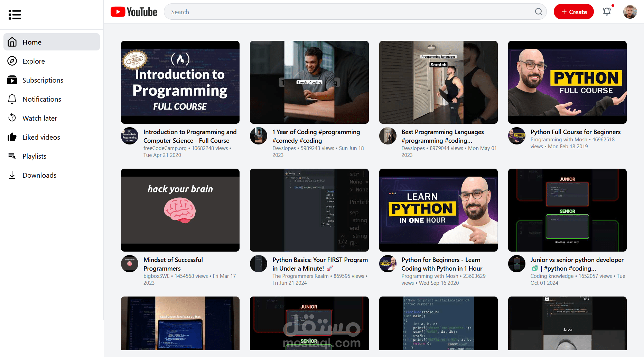Click The Programmers Realm channel name

pos(300,276)
